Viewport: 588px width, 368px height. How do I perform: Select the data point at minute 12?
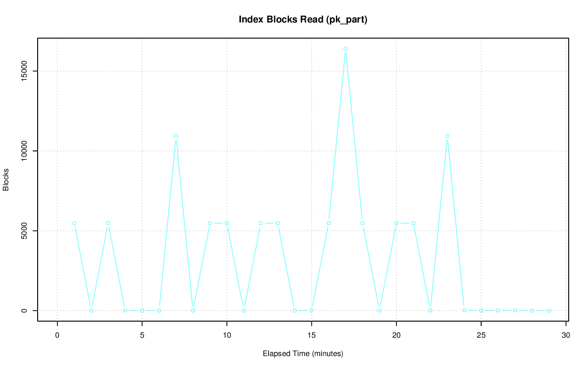click(260, 223)
